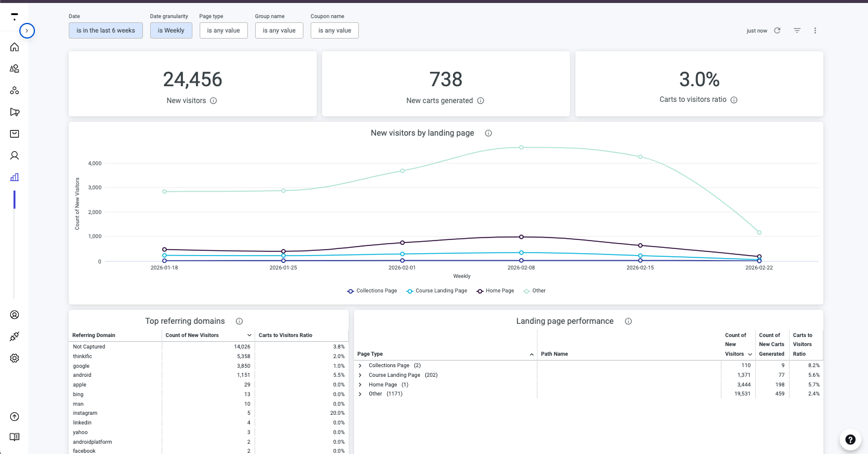Expand the left sidebar with the chevron button

point(27,31)
